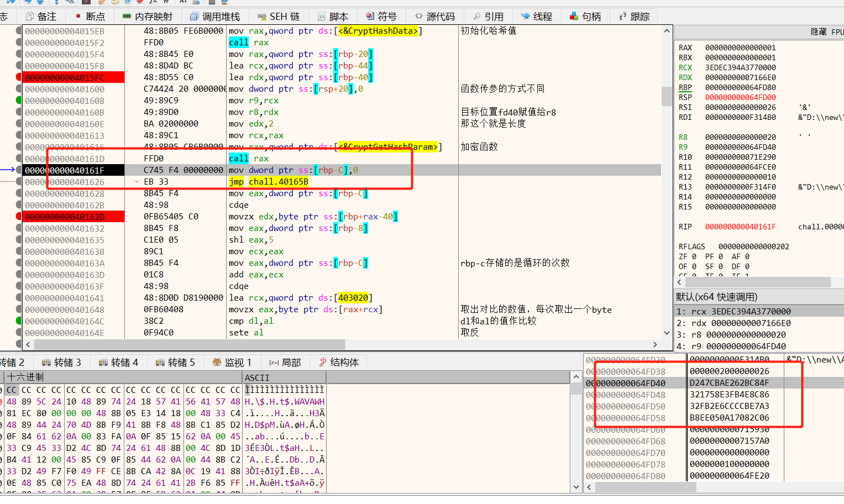
Task: Click the disassembly horizontal scrollbar thumb
Action: [x=190, y=345]
